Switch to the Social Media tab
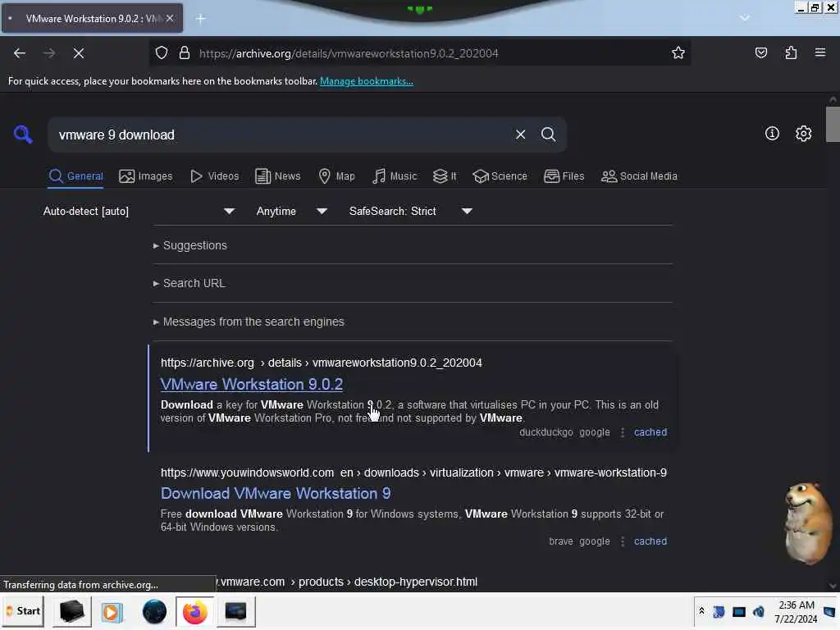 [x=639, y=176]
